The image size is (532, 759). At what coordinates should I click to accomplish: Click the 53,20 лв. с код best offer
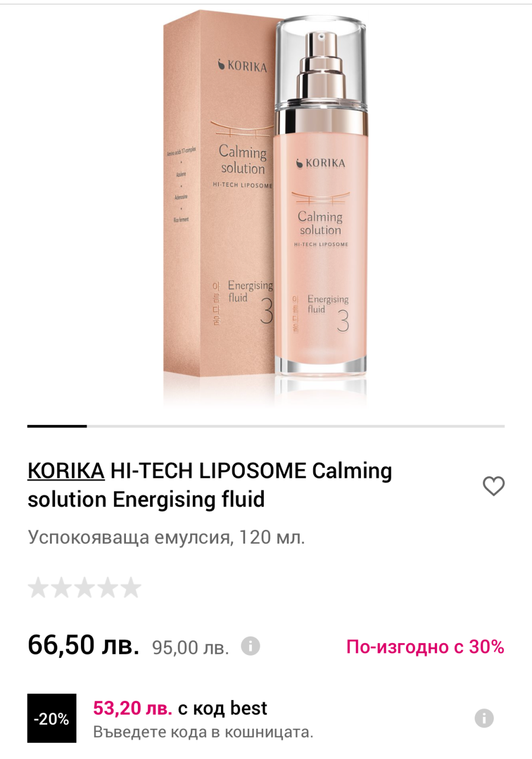tap(180, 708)
